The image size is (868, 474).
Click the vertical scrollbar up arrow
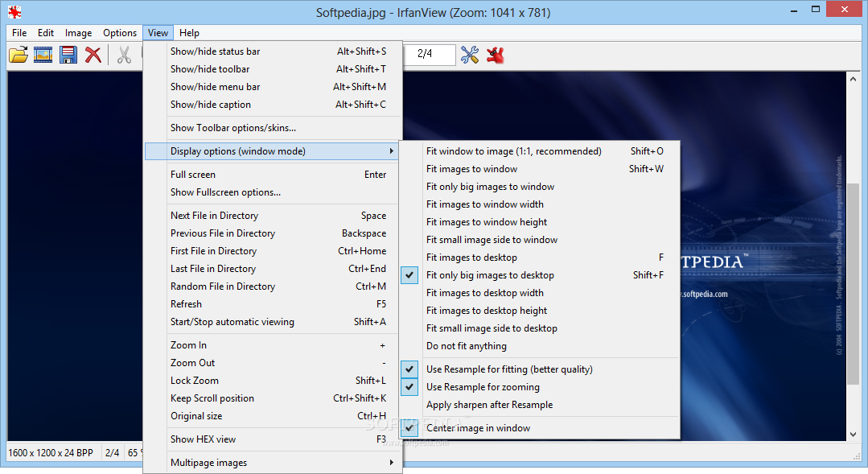pyautogui.click(x=853, y=79)
